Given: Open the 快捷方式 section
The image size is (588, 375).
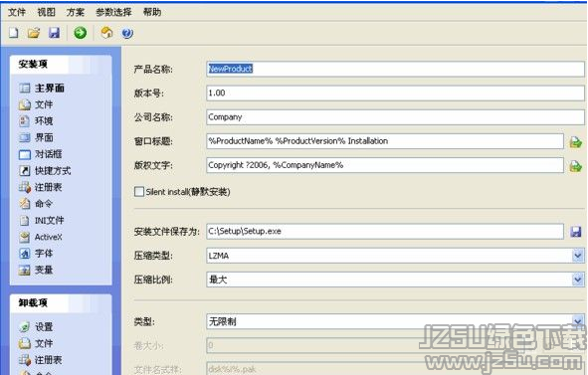Looking at the screenshot, I should point(45,171).
